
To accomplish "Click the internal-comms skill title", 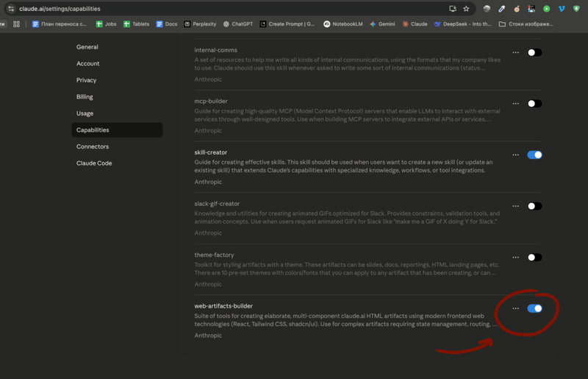I will click(x=215, y=50).
